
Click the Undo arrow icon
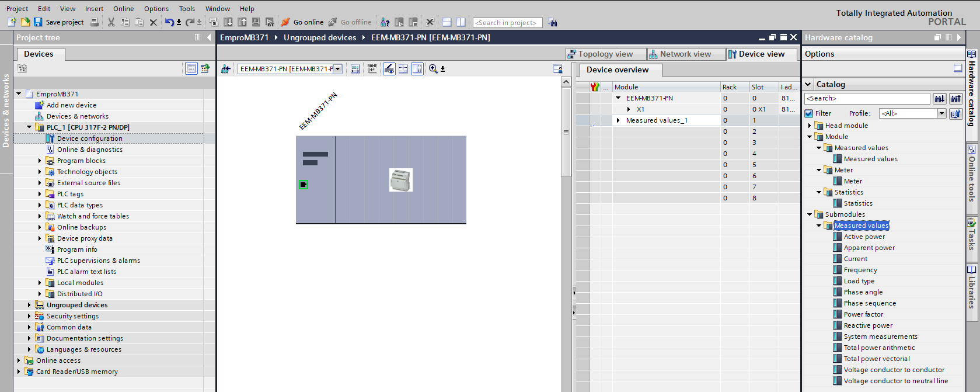(x=169, y=22)
